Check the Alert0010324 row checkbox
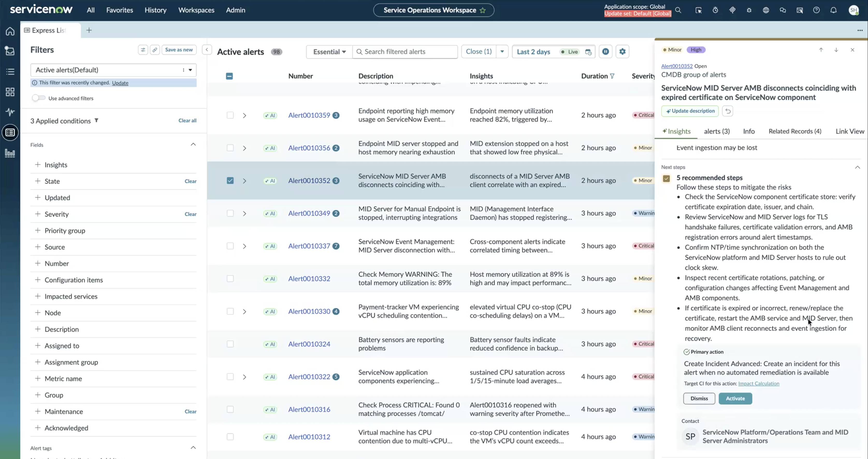 (230, 344)
